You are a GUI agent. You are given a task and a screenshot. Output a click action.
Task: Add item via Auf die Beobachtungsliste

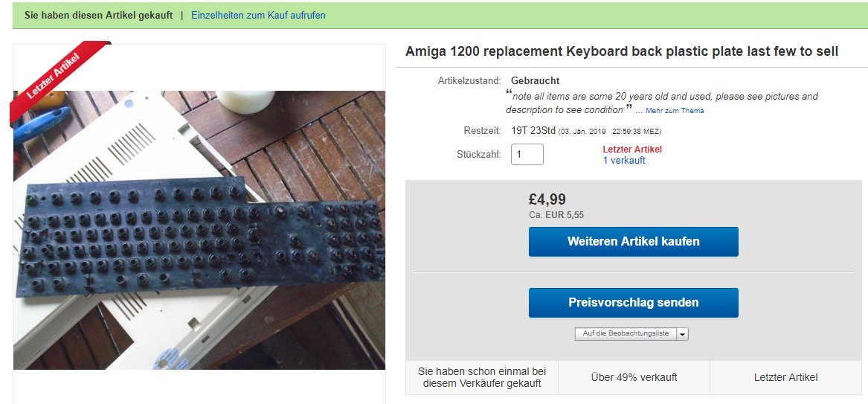click(626, 334)
